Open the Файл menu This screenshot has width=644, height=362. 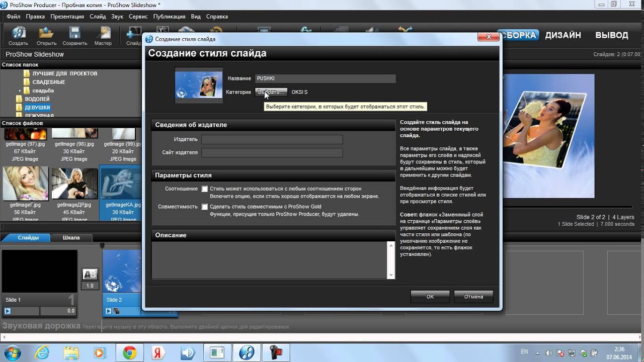(x=14, y=17)
